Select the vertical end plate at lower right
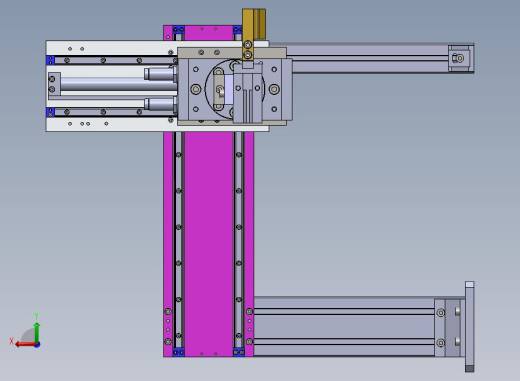The height and width of the screenshot is (381, 520). [469, 327]
